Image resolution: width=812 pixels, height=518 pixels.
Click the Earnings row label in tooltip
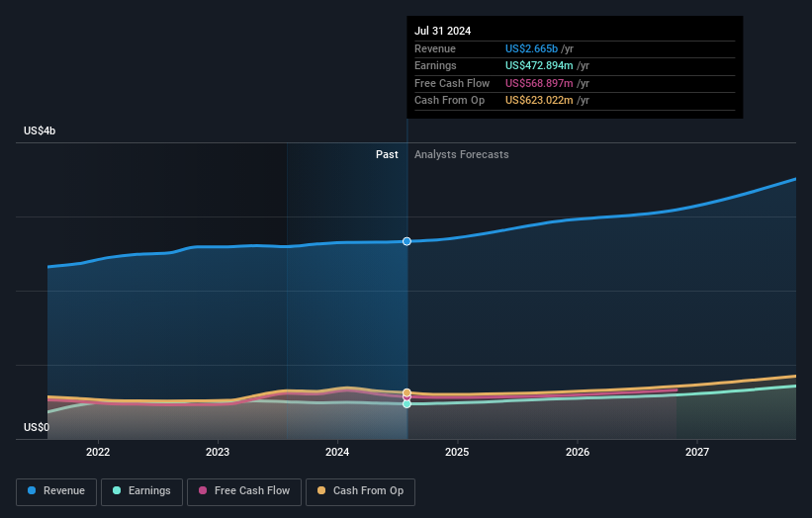(x=435, y=65)
